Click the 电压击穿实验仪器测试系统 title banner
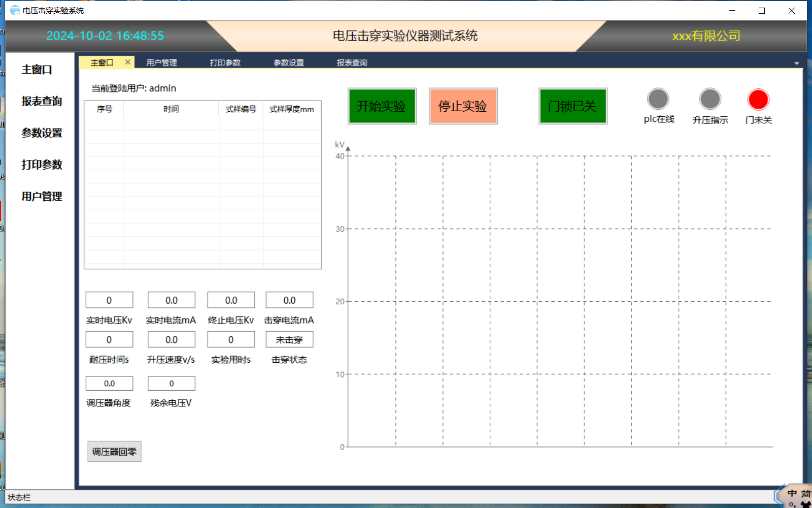The height and width of the screenshot is (508, 812). click(405, 36)
